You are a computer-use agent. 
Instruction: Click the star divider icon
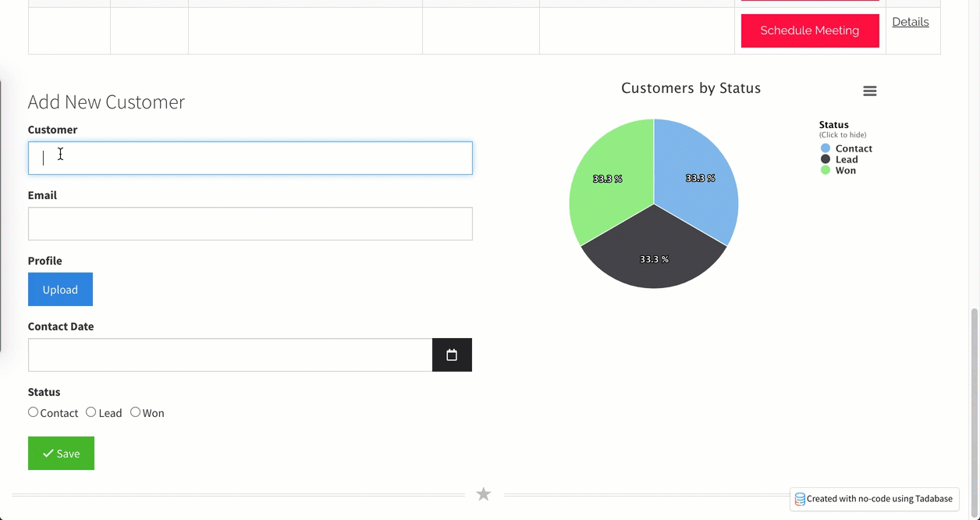[484, 494]
